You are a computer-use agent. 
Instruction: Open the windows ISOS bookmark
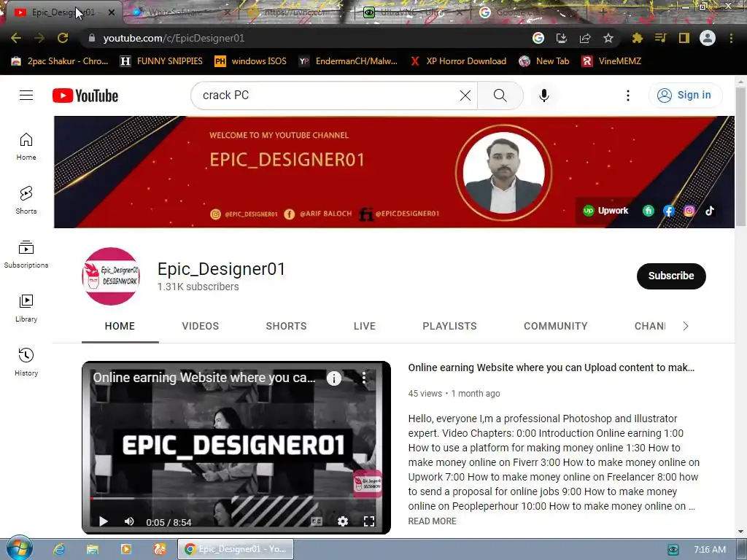(x=251, y=61)
